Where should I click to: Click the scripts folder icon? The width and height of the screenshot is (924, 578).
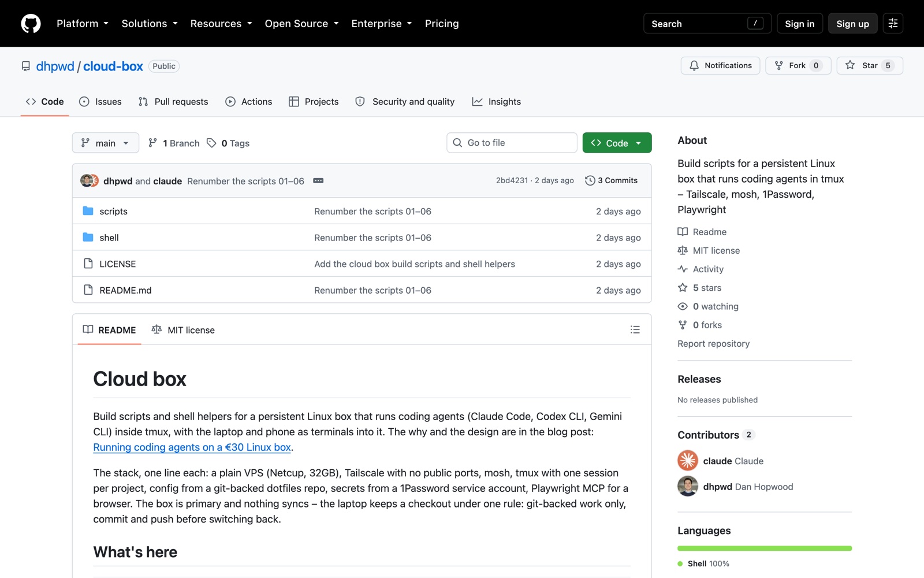pos(88,211)
